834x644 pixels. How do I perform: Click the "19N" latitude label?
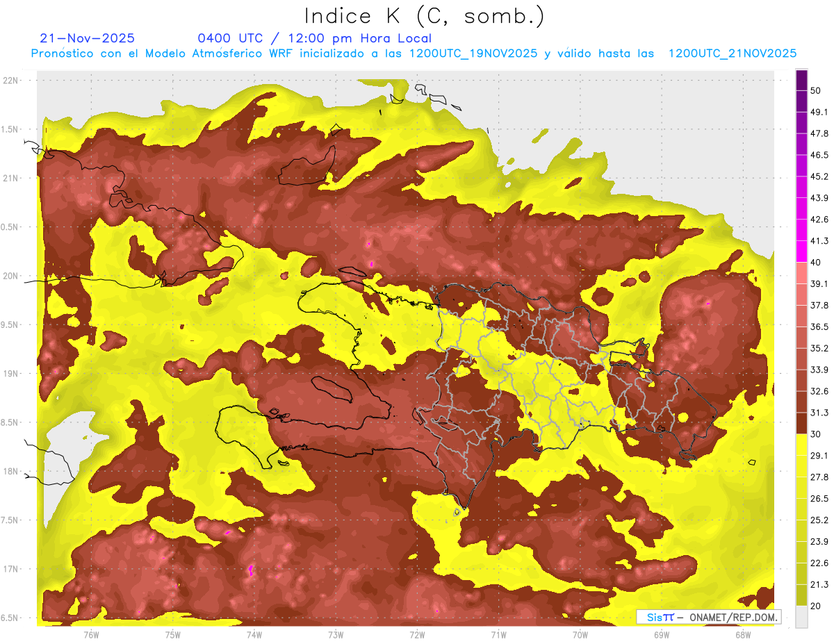tap(10, 374)
